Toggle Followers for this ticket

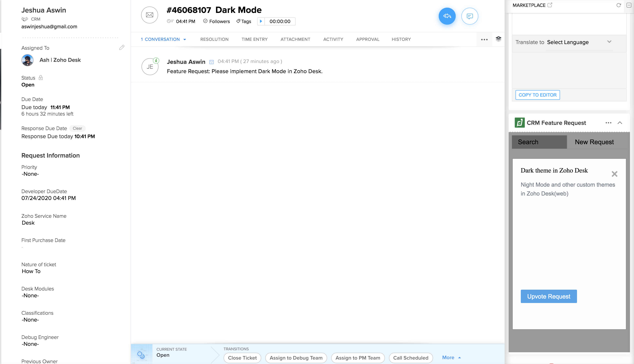tap(216, 21)
